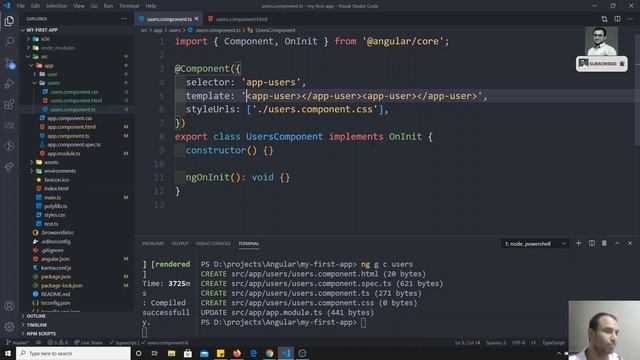This screenshot has width=640, height=360.
Task: Open the Terminal menu
Action: 129,6
